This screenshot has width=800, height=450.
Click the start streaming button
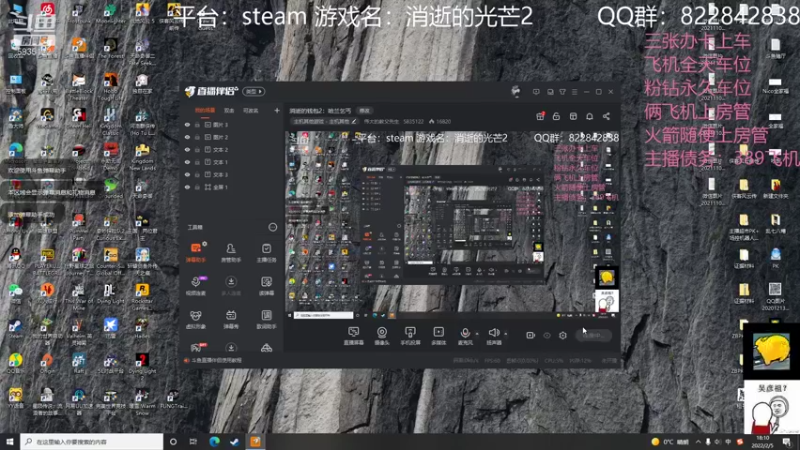593,335
